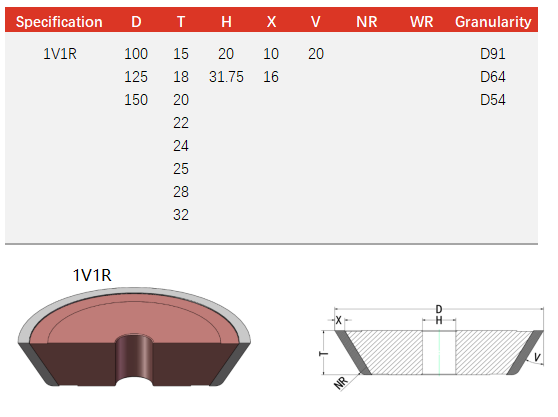The width and height of the screenshot is (558, 417).
Task: Click the NR column header
Action: click(x=367, y=22)
